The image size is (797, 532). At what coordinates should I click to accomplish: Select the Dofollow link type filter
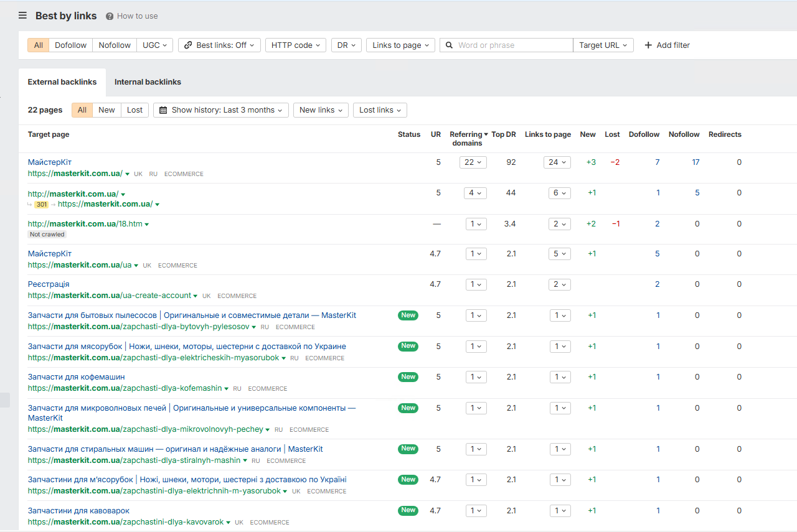tap(70, 45)
